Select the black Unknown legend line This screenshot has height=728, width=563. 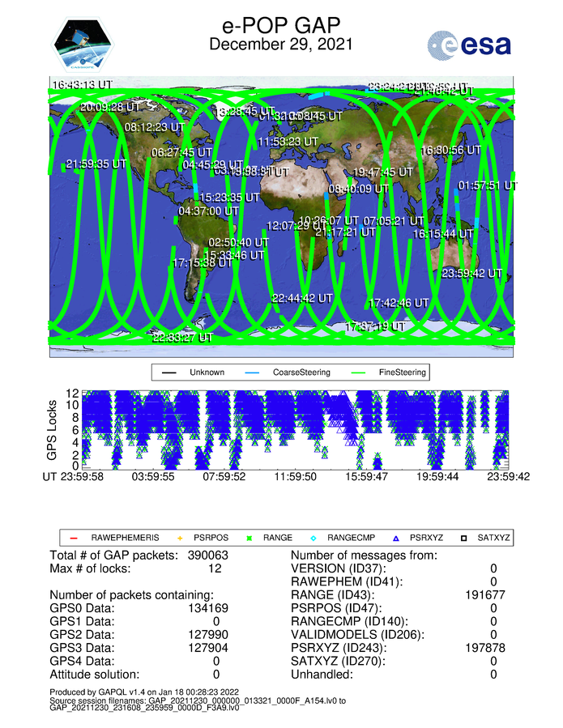pos(170,373)
